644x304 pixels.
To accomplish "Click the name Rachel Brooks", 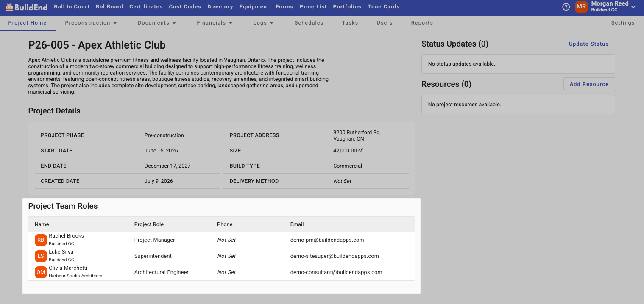I will tap(67, 236).
